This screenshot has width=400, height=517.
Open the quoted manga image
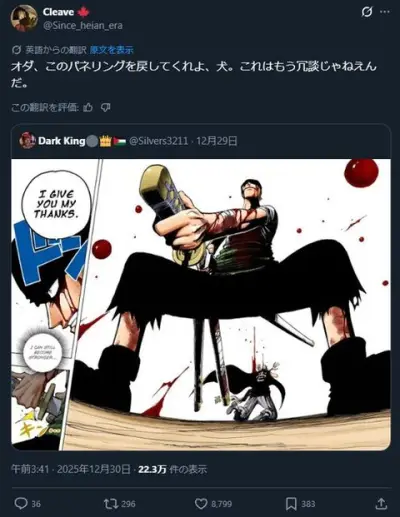[201, 304]
